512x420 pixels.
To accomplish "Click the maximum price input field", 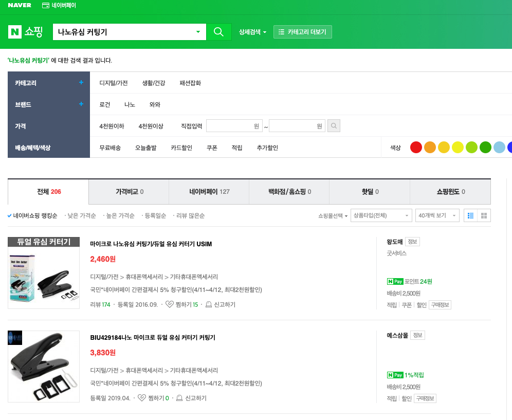I will 297,126.
